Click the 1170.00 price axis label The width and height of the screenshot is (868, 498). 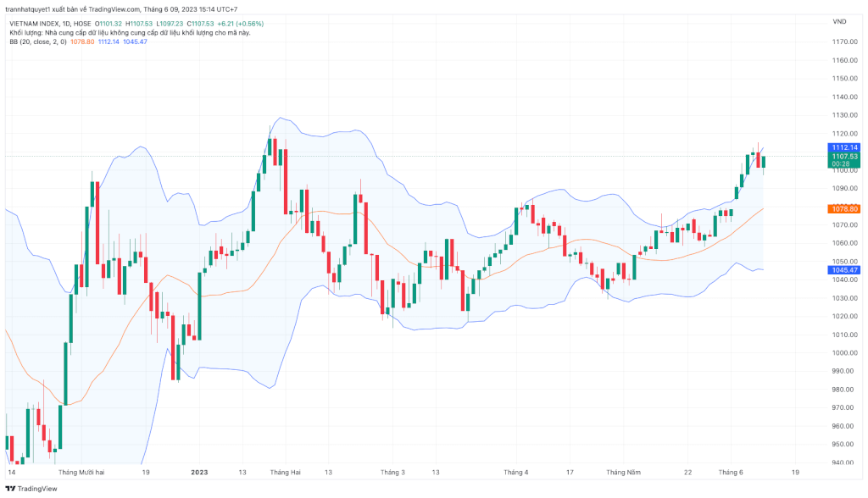click(x=845, y=42)
